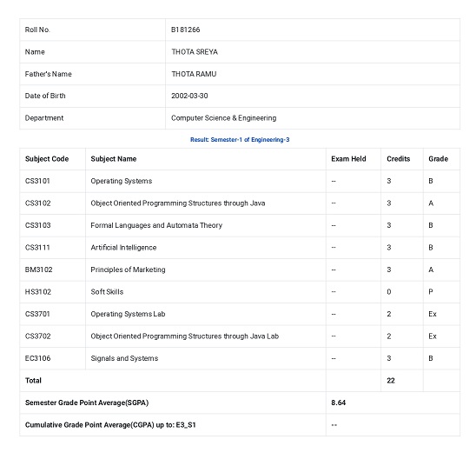The height and width of the screenshot is (466, 476).
Task: Click the Principles of Marketing subject
Action: [x=128, y=270]
